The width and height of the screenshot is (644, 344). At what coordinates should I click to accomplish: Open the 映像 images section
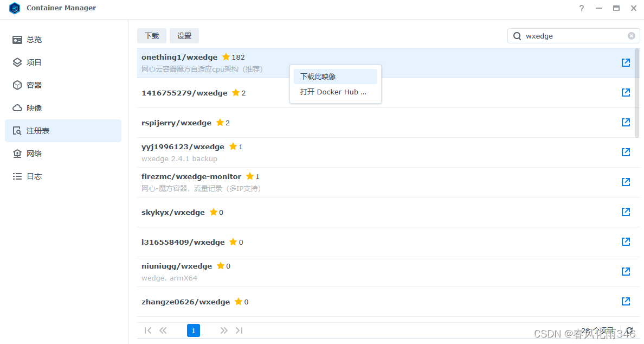[63, 108]
